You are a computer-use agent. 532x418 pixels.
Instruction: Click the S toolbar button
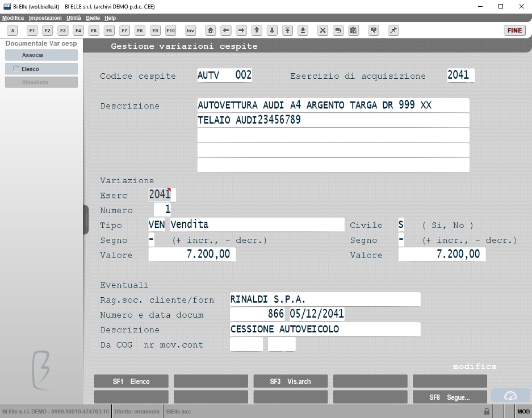[12, 31]
